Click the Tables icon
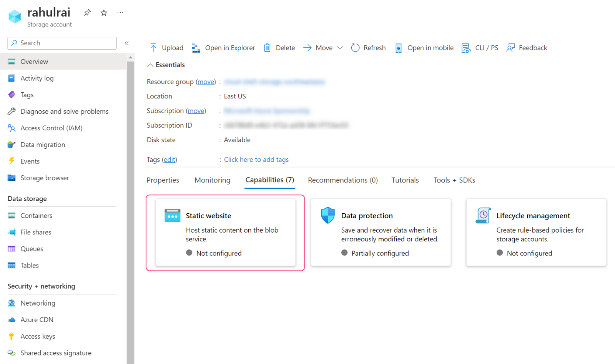Screen dimensions: 615x364 pos(12,265)
